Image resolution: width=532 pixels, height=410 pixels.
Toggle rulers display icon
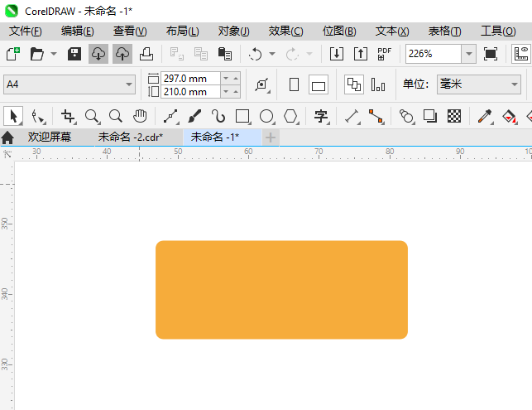[520, 54]
